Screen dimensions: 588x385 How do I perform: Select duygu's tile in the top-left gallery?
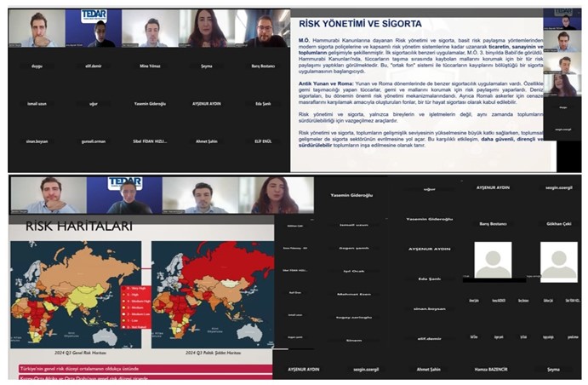pyautogui.click(x=37, y=66)
